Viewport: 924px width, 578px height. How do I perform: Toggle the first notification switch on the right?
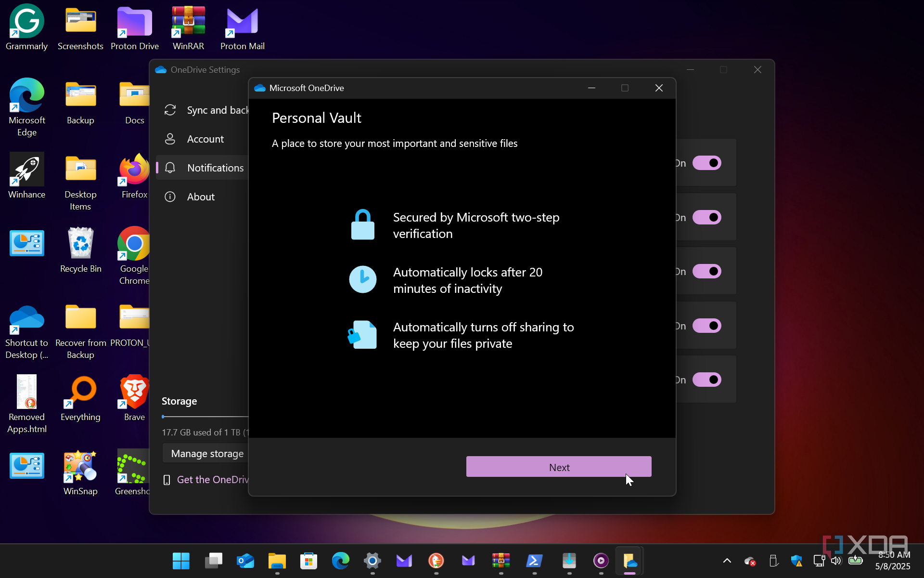tap(707, 163)
